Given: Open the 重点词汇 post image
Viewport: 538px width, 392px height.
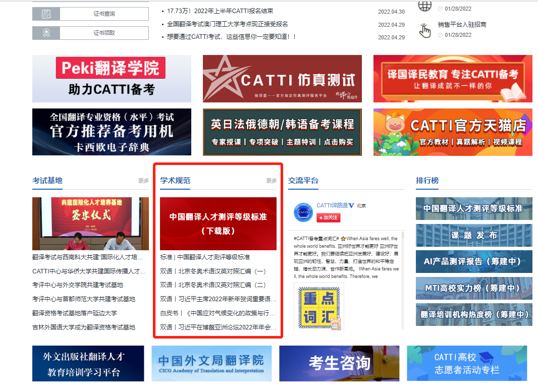Looking at the screenshot, I should coord(319,307).
